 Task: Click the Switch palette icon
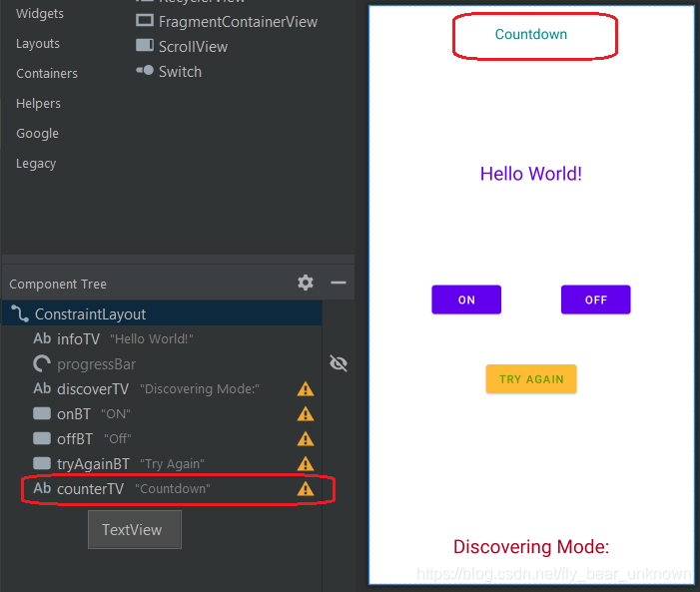(145, 70)
